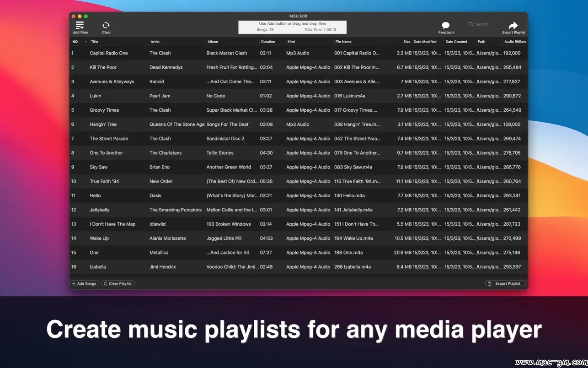Click artist 'Jimi Hendrix'
This screenshot has height=368, width=588.
[163, 266]
